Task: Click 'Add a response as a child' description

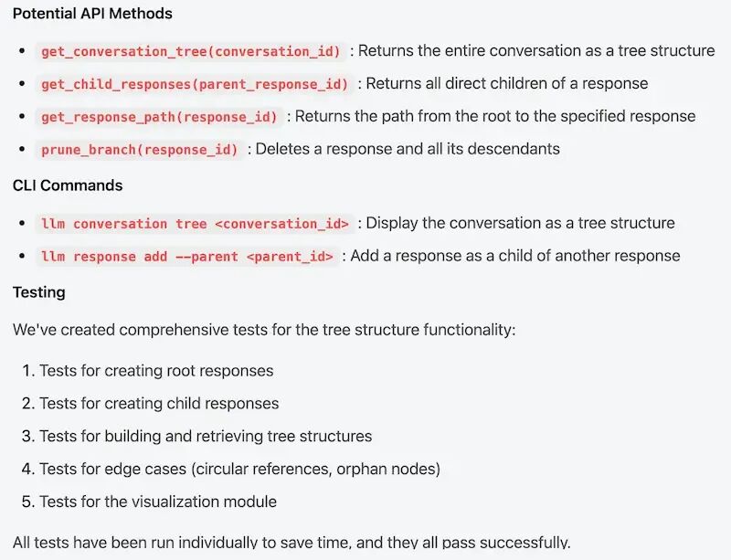Action: [x=515, y=256]
